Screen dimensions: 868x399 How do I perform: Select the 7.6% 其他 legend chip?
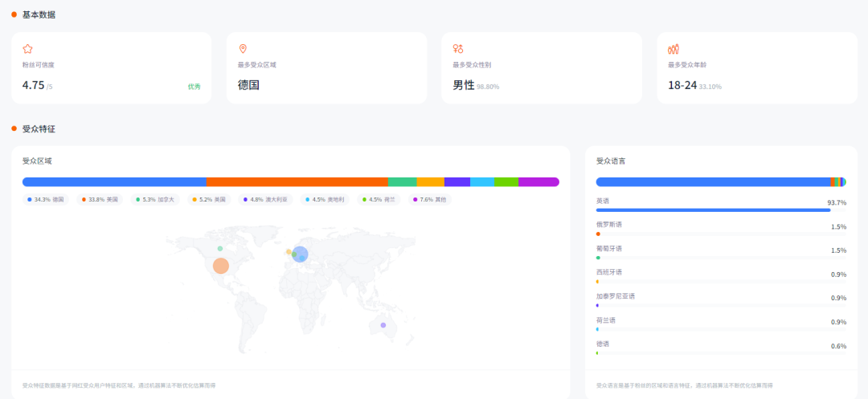429,199
